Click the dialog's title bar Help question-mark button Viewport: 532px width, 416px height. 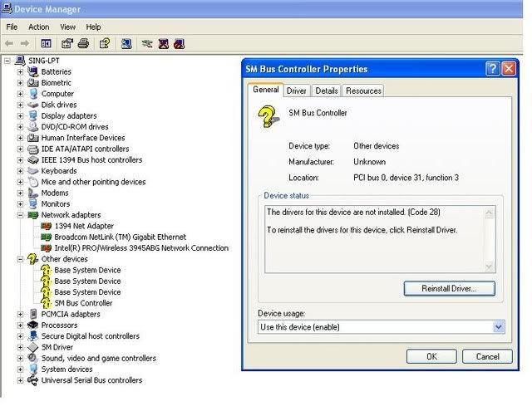tap(492, 69)
